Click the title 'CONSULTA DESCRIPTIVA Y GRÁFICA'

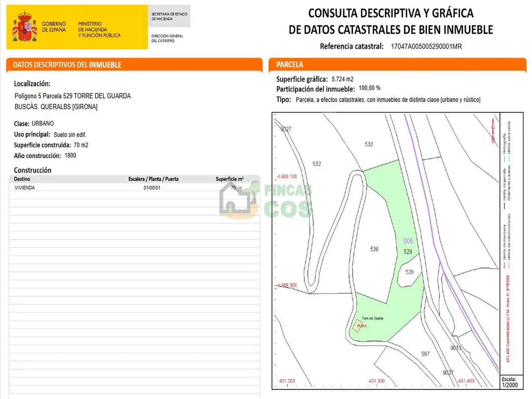point(391,13)
